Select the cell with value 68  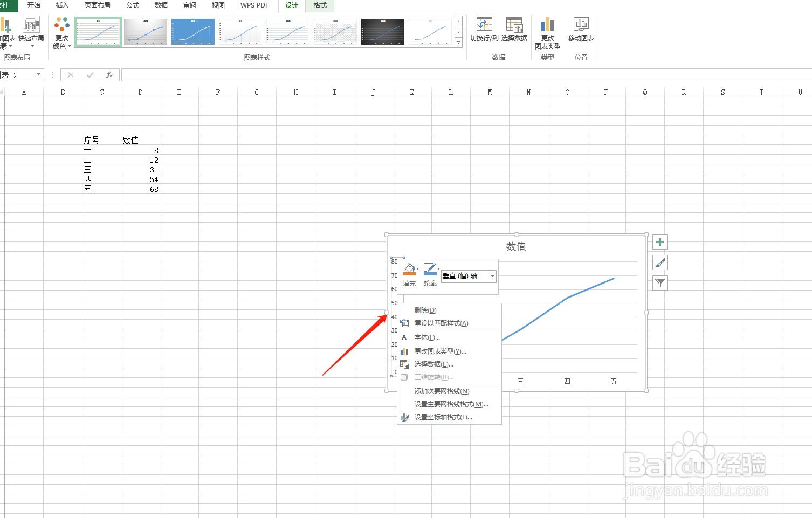click(140, 189)
